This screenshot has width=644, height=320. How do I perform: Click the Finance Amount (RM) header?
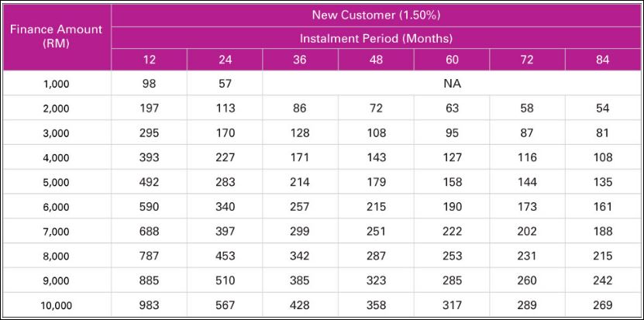click(56, 36)
